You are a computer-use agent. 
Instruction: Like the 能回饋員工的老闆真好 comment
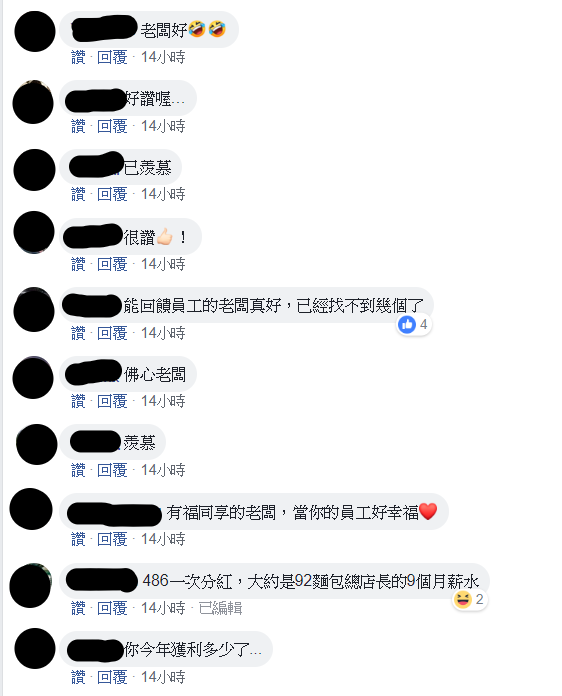(78, 333)
